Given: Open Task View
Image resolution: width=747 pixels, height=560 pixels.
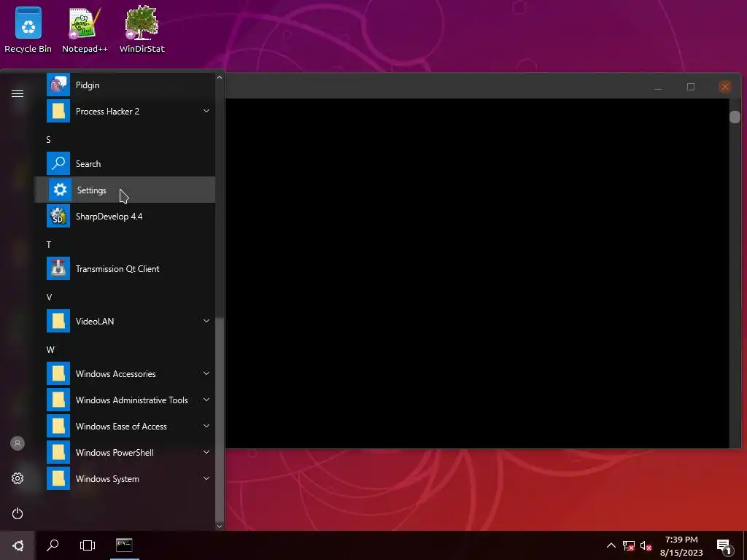Looking at the screenshot, I should [88, 545].
